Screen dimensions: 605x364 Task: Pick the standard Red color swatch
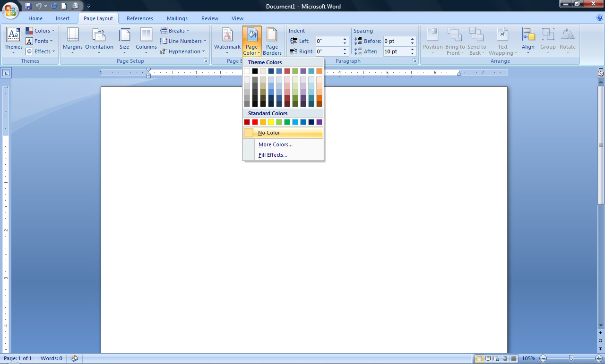click(x=255, y=122)
